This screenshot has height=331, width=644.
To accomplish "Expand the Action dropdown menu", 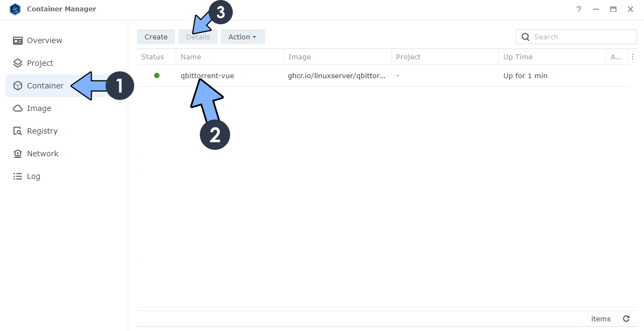I will tap(243, 37).
